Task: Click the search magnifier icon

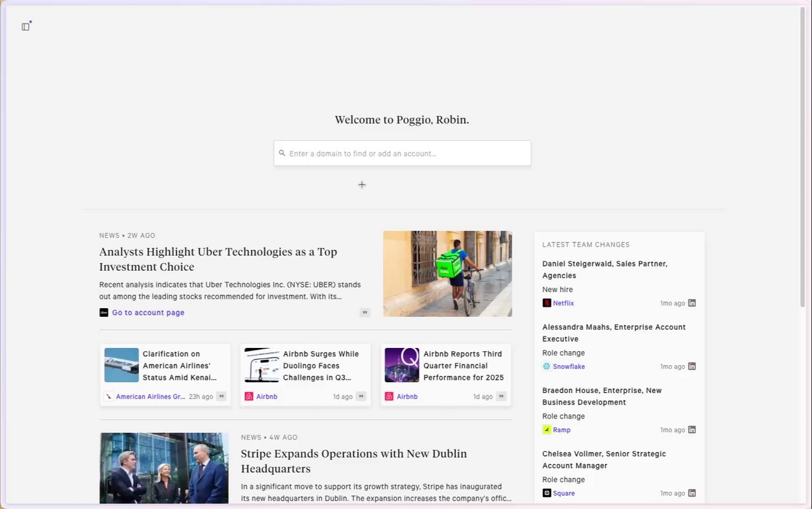Action: click(x=282, y=153)
